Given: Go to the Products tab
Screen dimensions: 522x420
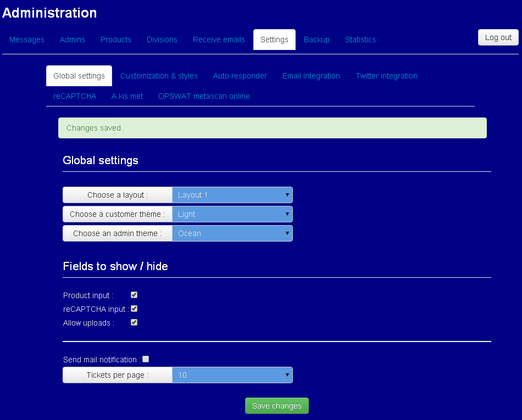Looking at the screenshot, I should 116,40.
